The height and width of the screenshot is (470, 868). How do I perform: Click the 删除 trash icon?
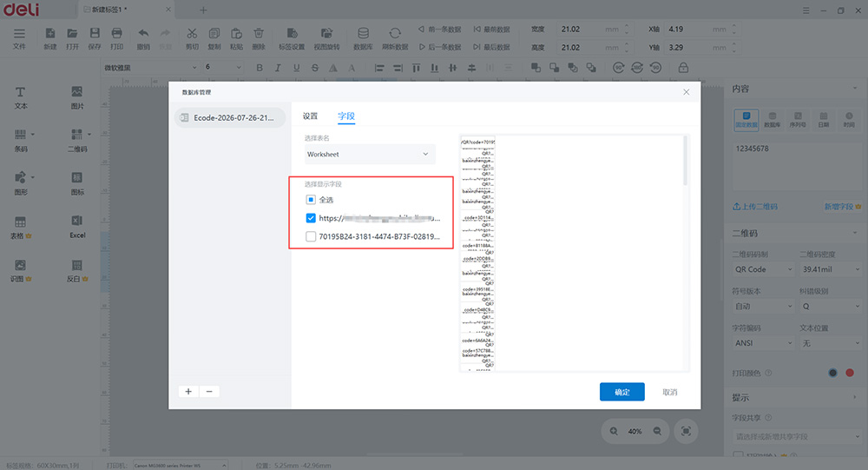[259, 39]
